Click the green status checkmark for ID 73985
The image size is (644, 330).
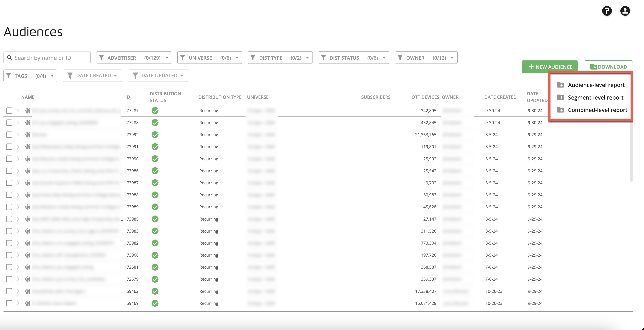coord(155,219)
